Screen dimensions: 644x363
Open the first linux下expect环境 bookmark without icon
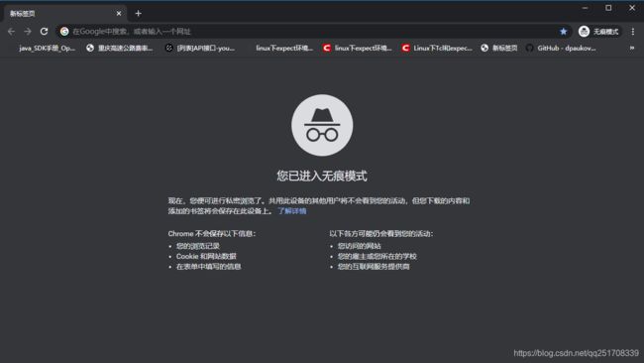tap(284, 48)
